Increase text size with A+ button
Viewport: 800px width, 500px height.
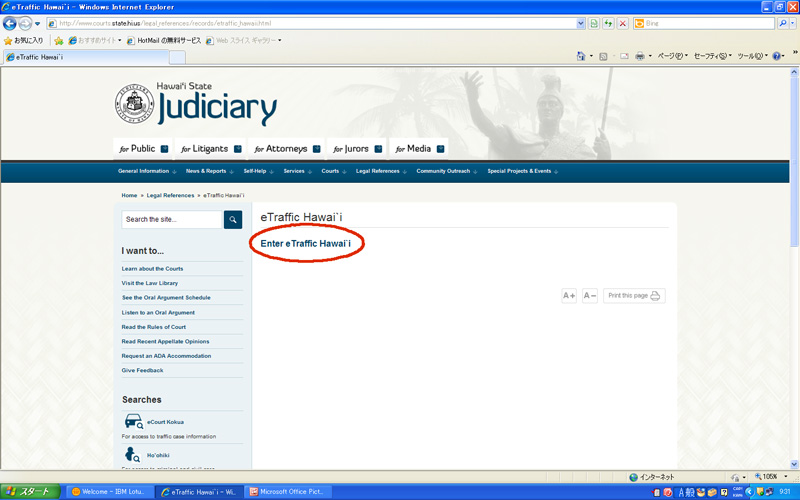569,295
